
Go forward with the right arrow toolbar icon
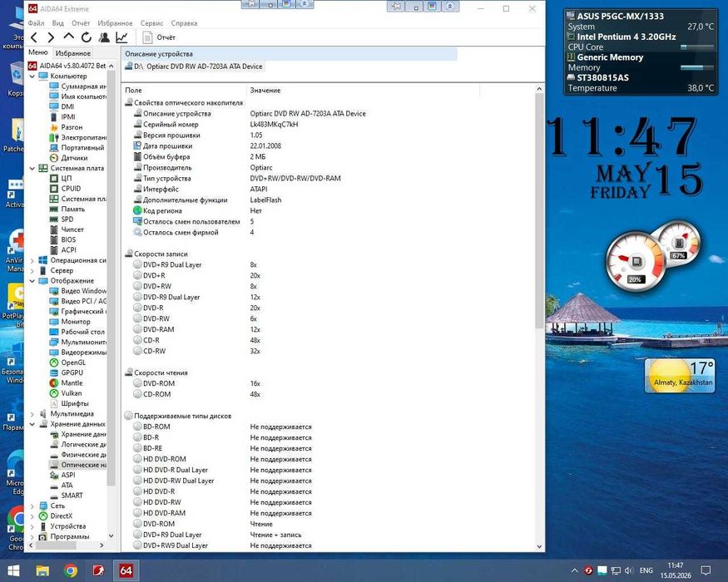[x=51, y=37]
